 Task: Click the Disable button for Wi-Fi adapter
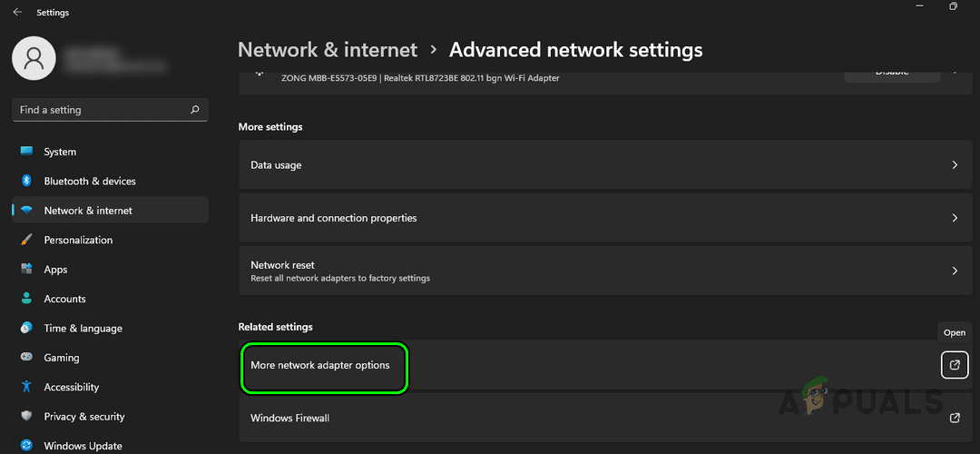(891, 73)
